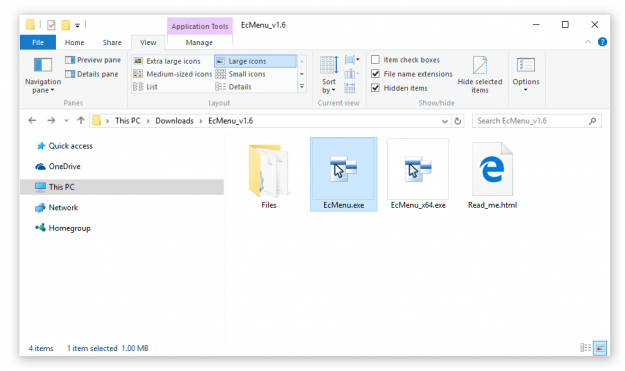Open the Navigation pane dropdown
The height and width of the screenshot is (371, 625).
pos(43,75)
